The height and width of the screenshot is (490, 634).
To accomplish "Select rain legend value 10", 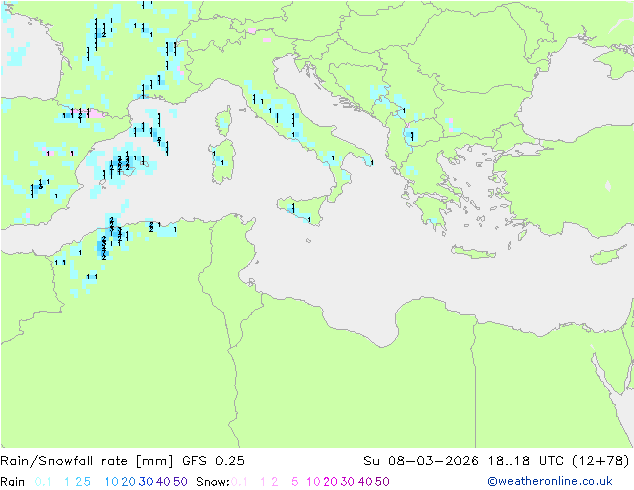I will coord(111,482).
